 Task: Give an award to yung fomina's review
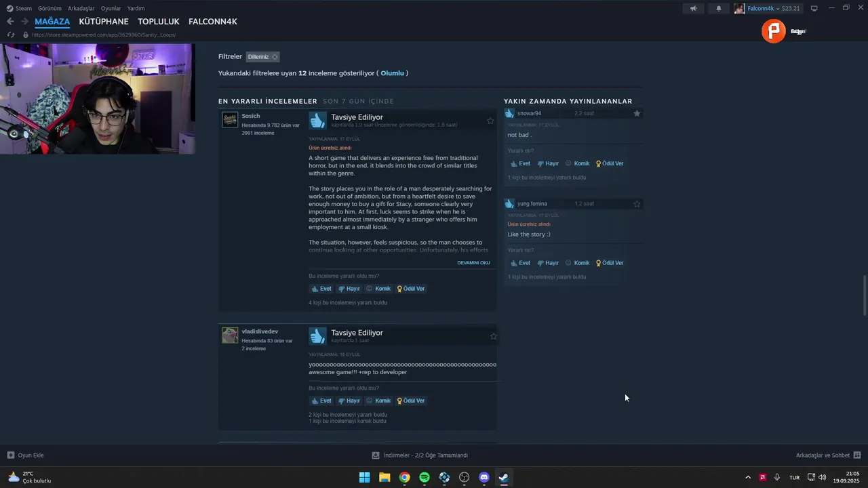pyautogui.click(x=610, y=263)
